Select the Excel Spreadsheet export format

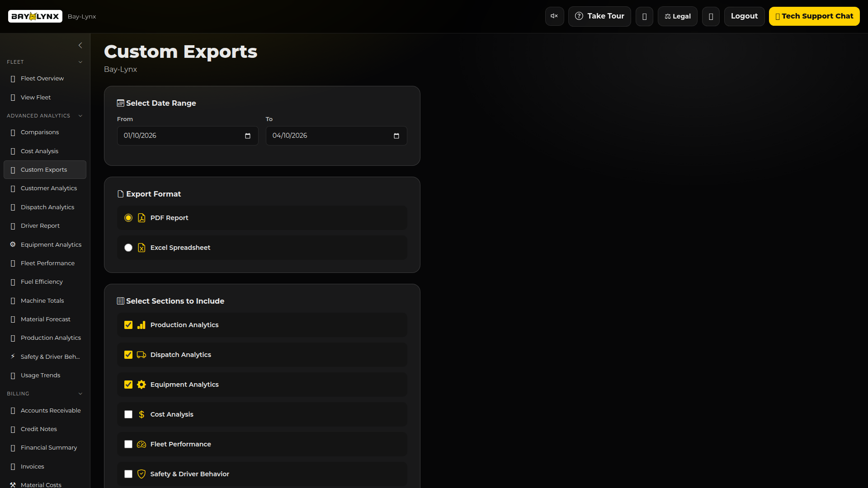pyautogui.click(x=128, y=248)
